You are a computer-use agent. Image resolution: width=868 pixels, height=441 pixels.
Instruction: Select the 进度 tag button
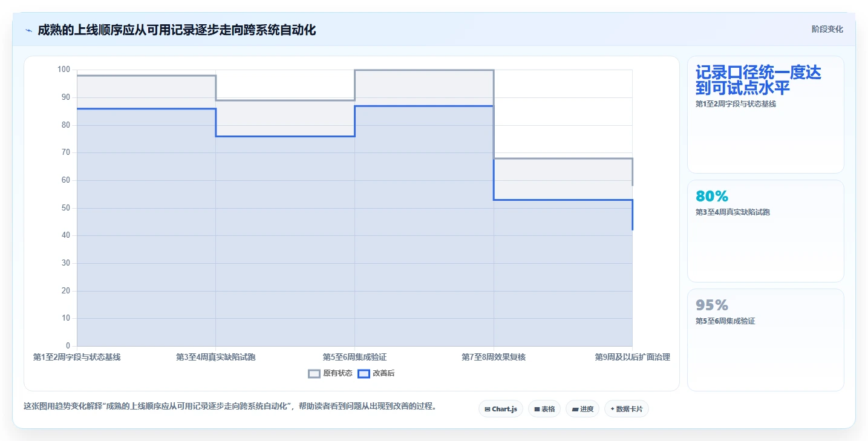point(582,409)
